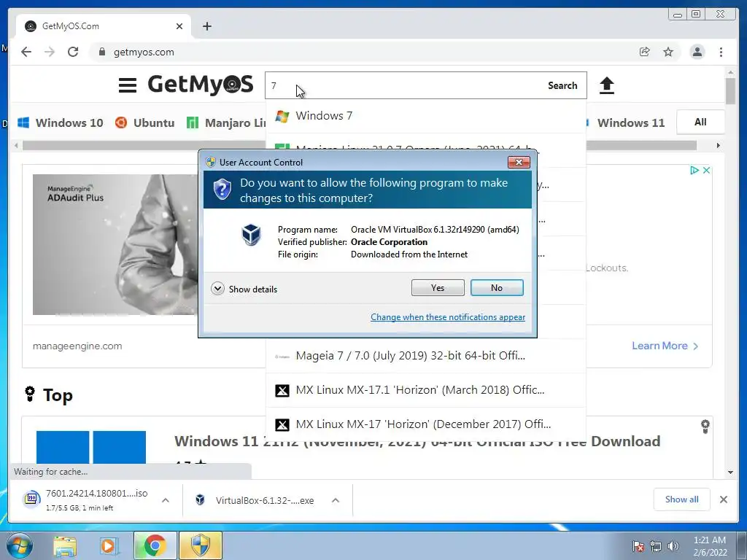Click No in User Account Control dialog
The image size is (747, 560).
(x=497, y=287)
